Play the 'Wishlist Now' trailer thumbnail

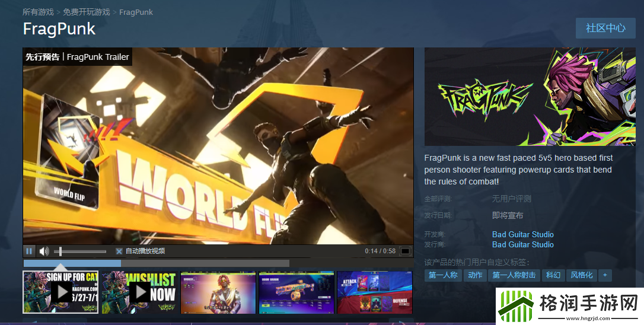[x=139, y=292]
